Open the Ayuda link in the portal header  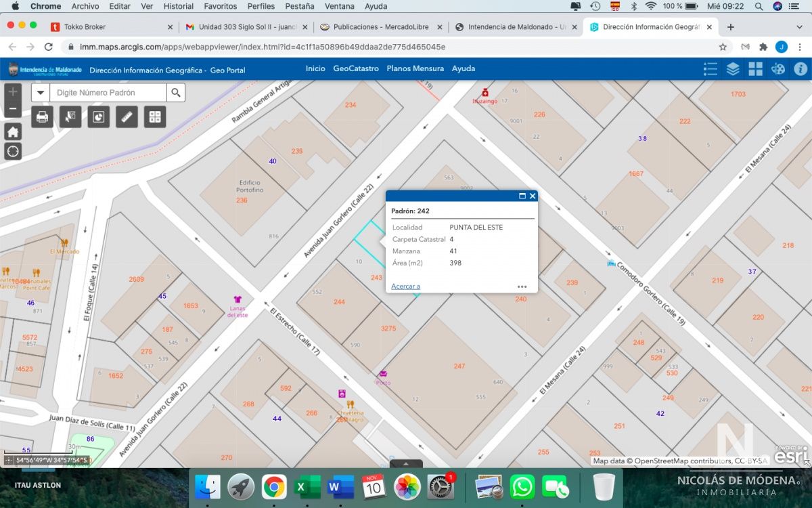464,68
